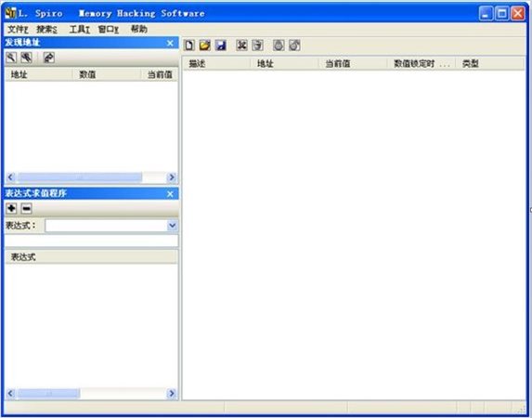The image size is (532, 418).
Task: Add an expression with the plus icon
Action: coord(11,208)
